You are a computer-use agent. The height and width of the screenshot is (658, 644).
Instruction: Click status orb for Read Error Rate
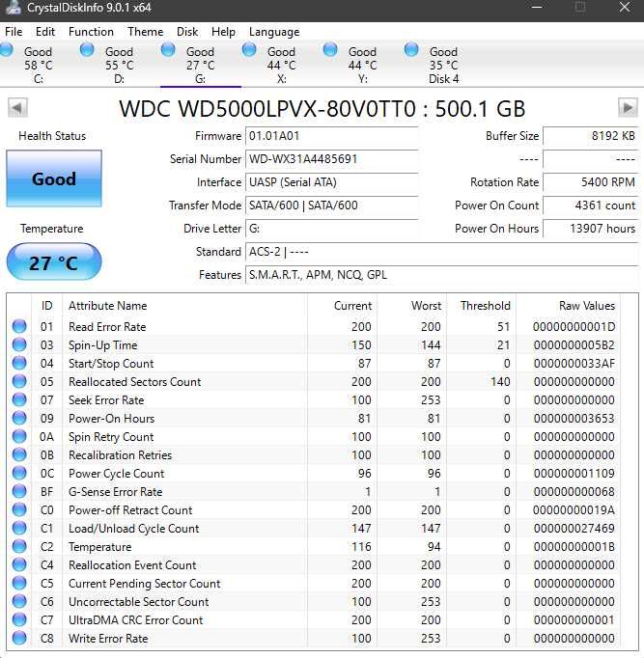coord(19,326)
